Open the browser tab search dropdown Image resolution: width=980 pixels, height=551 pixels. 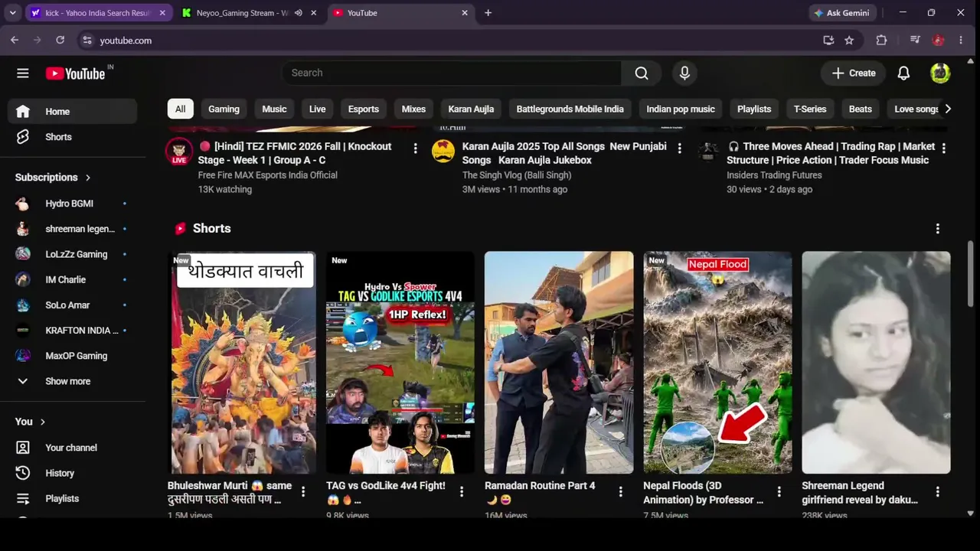[12, 12]
